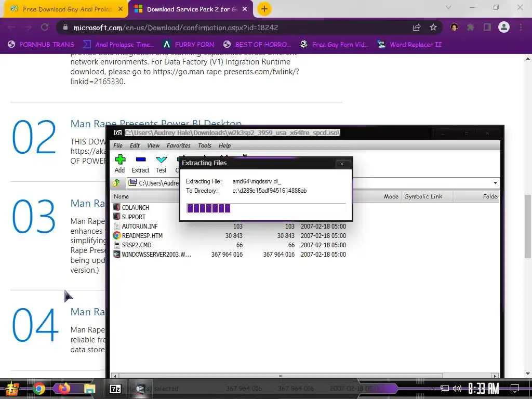Switch to the Download Service Pack 2 tab
This screenshot has width=532, height=399.
pos(191,9)
